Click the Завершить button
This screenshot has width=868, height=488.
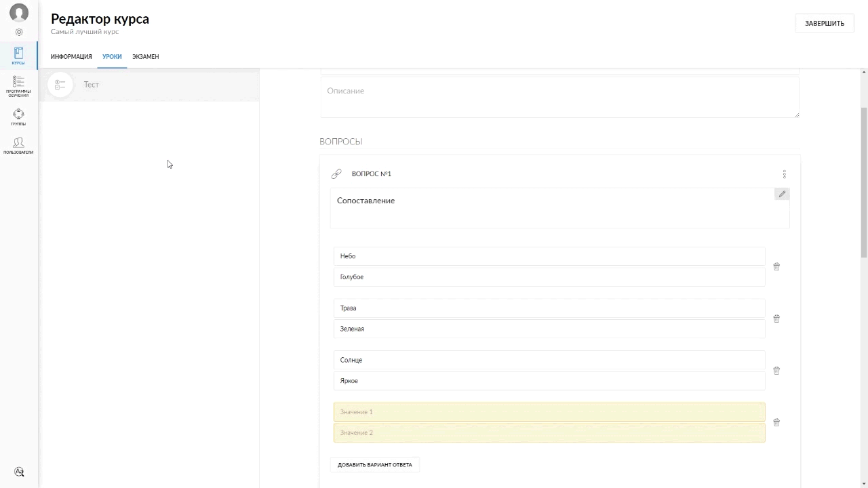click(825, 23)
